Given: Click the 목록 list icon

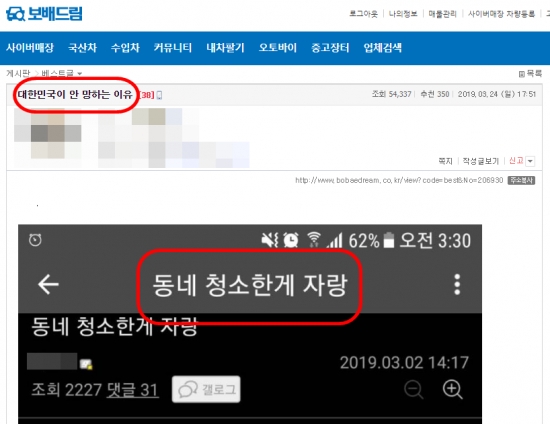Looking at the screenshot, I should pyautogui.click(x=522, y=74).
